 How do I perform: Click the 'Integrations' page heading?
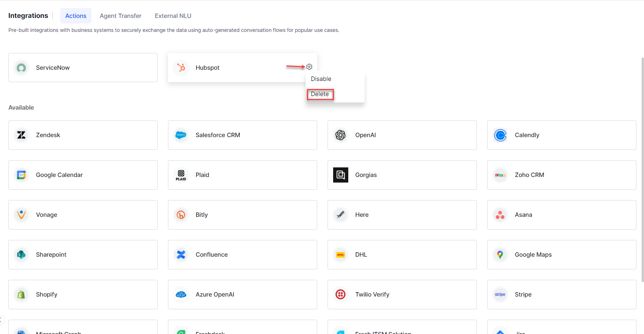pos(28,16)
